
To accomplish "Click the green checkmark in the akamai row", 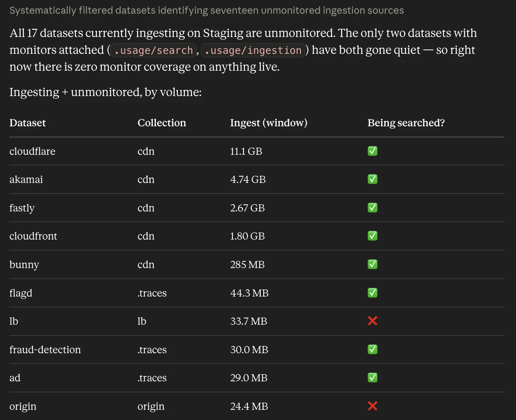I will click(372, 179).
